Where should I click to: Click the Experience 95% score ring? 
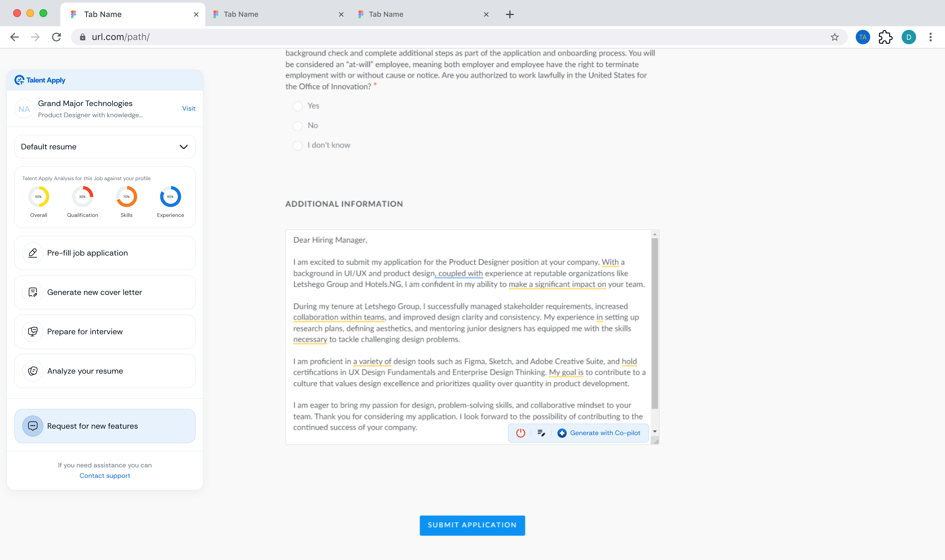(x=170, y=197)
